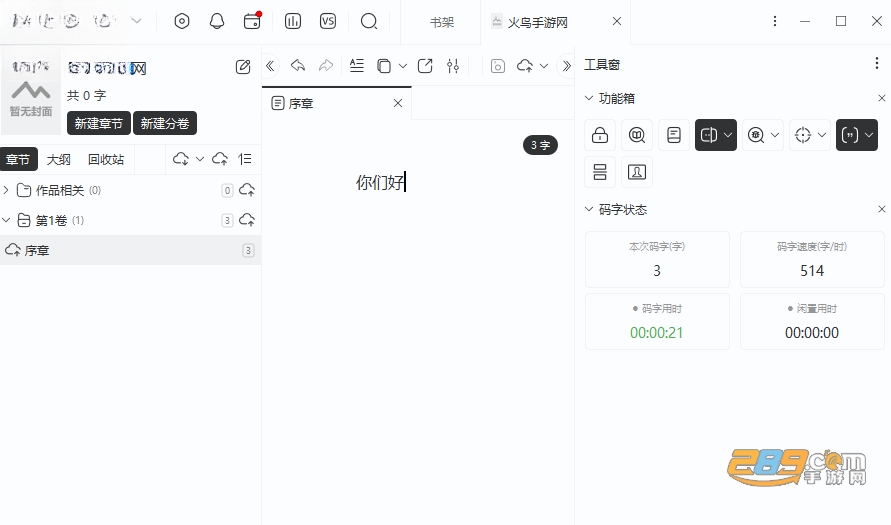Toggle the split-view tool in 功能箱
This screenshot has width=891, height=525.
point(709,135)
